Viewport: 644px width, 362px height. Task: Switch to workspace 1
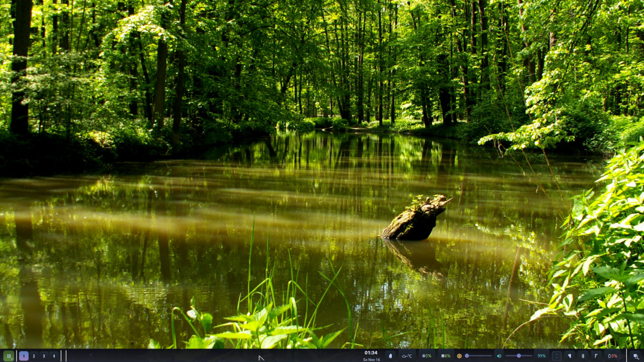[24, 356]
